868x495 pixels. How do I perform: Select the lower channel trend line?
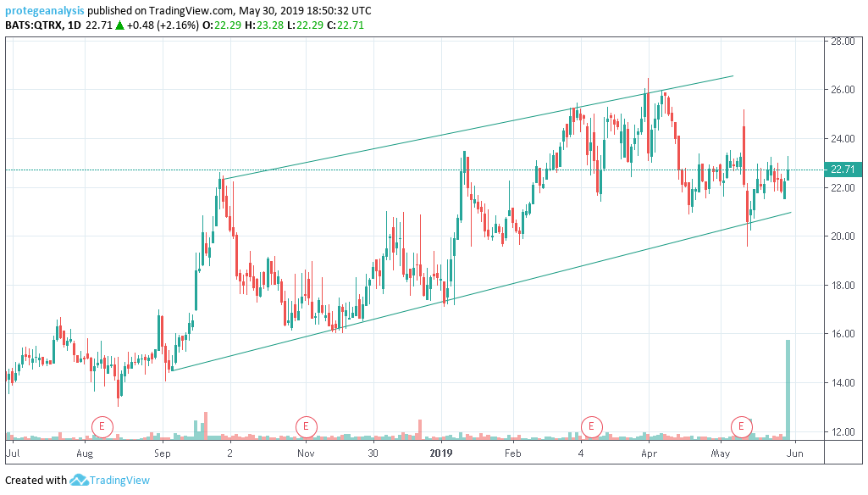point(482,292)
